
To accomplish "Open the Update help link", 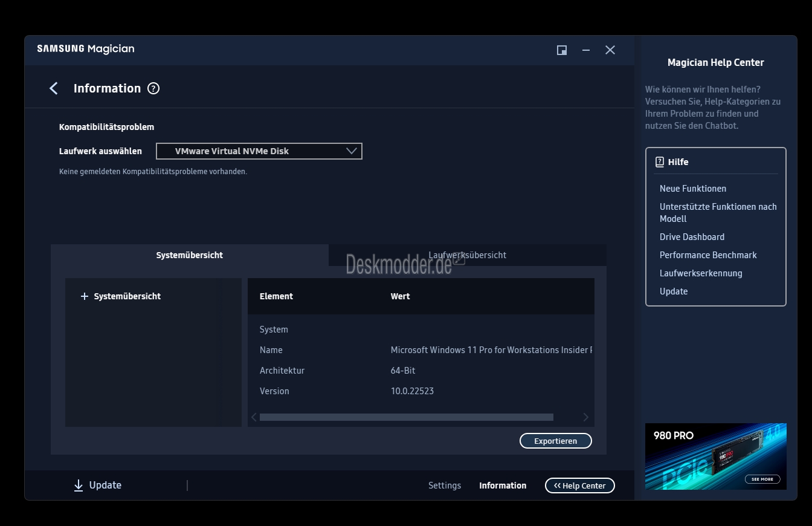I will tap(674, 291).
